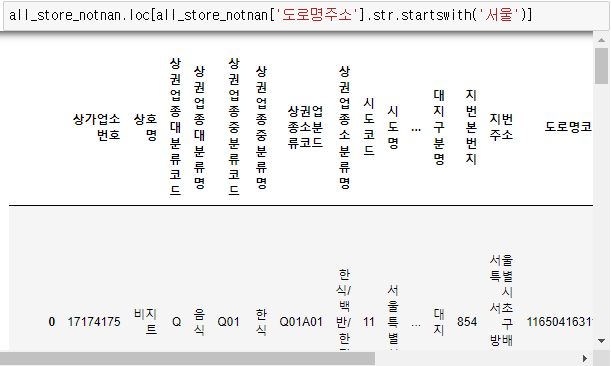
Task: Click the column header '시도코드'
Action: coord(369,127)
